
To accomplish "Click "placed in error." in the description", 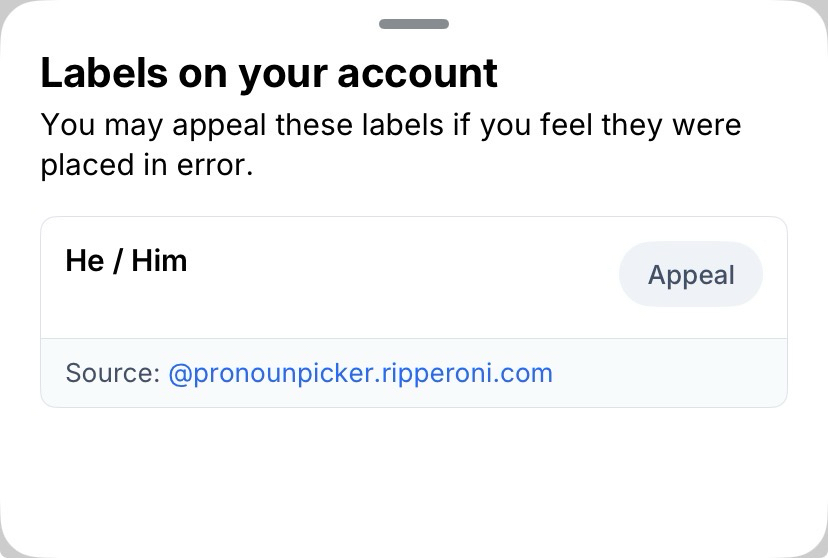I will click(x=146, y=165).
